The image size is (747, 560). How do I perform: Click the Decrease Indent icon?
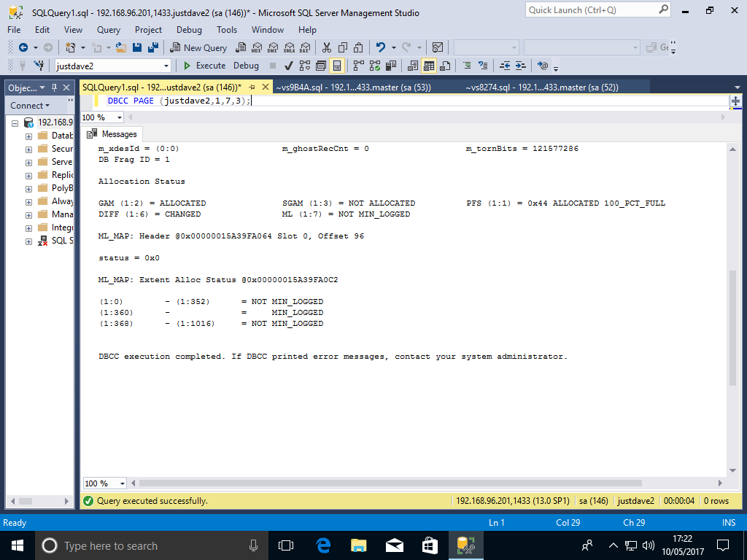click(x=505, y=66)
